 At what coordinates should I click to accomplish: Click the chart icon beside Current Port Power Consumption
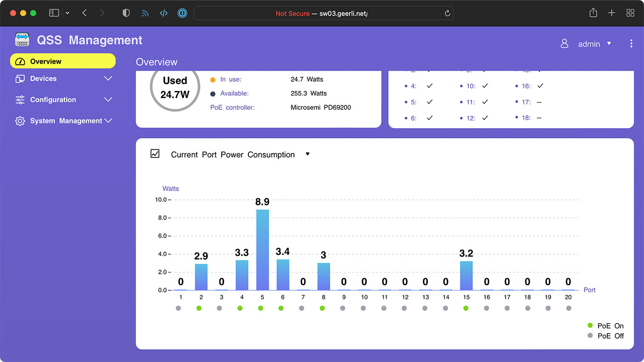155,153
